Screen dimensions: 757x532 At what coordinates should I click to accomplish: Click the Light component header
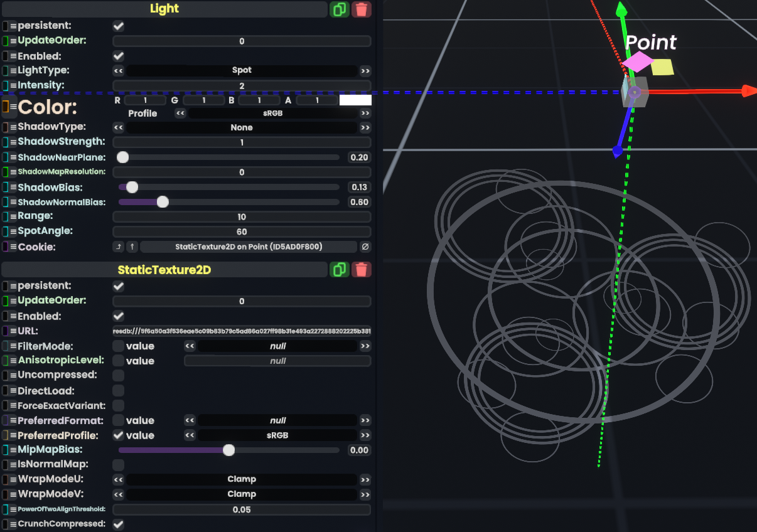click(164, 9)
